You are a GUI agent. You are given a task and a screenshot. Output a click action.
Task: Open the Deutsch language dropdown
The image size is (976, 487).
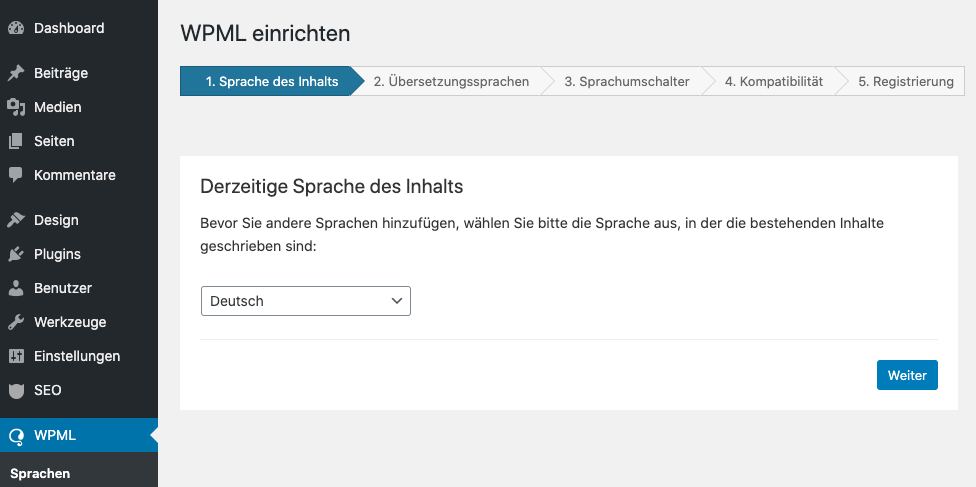pyautogui.click(x=305, y=301)
